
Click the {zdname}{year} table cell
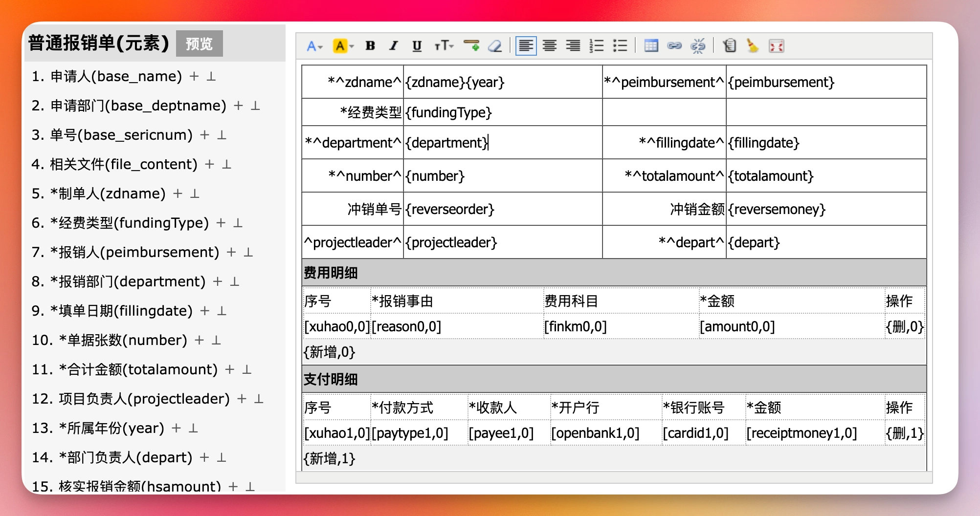point(503,82)
